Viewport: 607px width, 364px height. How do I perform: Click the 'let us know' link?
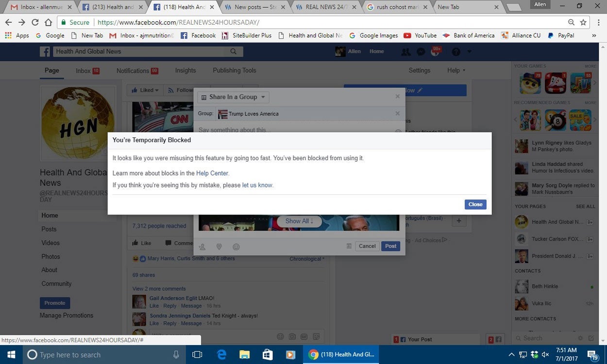(257, 185)
